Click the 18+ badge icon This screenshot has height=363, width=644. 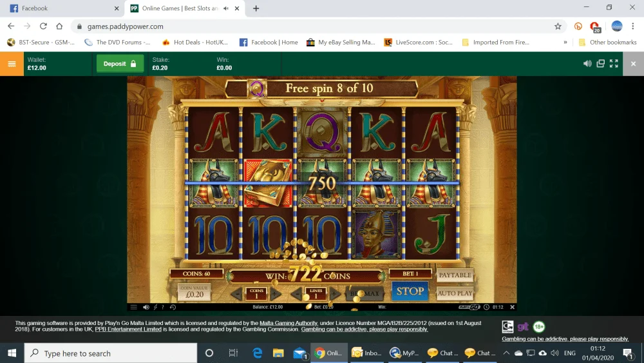[538, 327]
